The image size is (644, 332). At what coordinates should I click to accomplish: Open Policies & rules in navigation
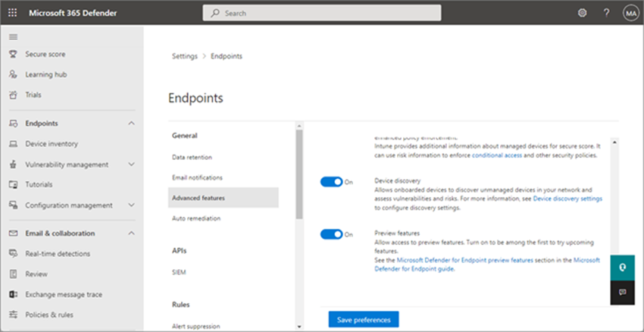pyautogui.click(x=49, y=315)
